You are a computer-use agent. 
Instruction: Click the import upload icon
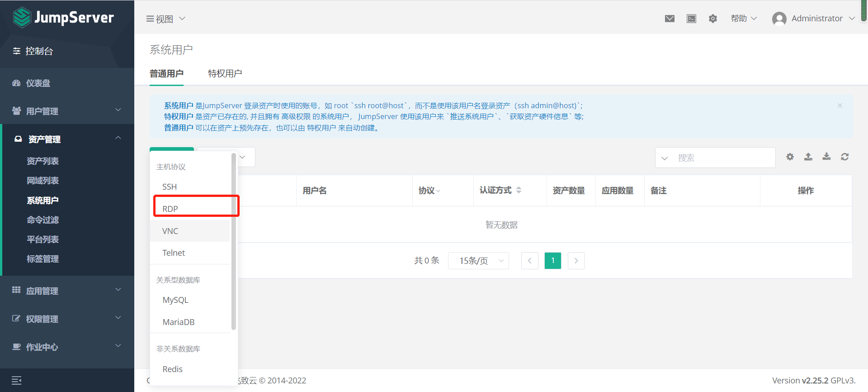pos(808,157)
